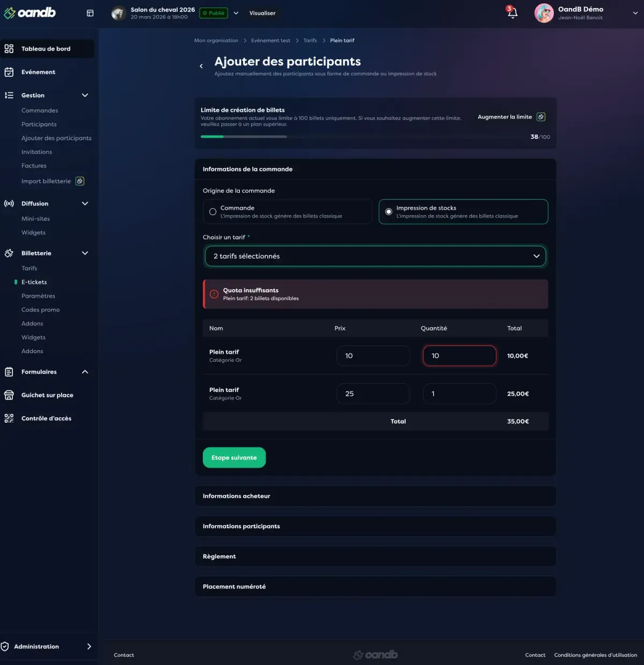Toggle the sidebar collapse icon

pyautogui.click(x=90, y=13)
